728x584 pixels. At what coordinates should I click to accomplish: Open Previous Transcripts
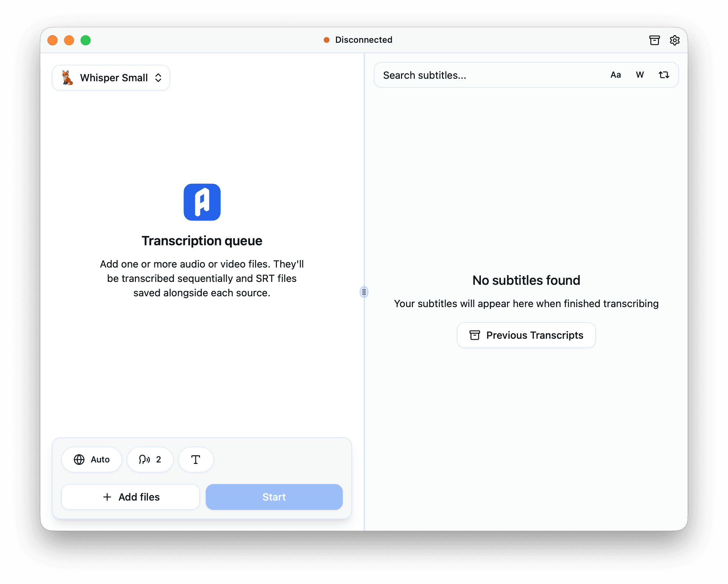tap(526, 335)
